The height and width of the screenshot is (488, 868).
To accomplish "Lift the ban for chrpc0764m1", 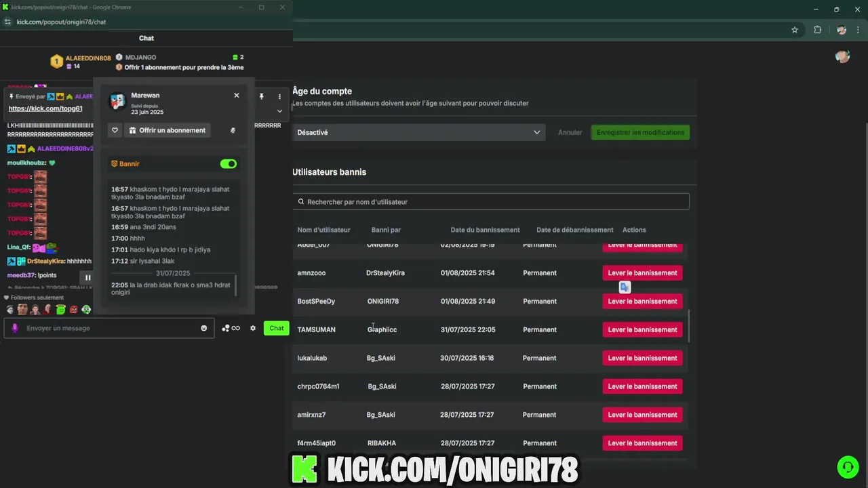I will tap(642, 386).
